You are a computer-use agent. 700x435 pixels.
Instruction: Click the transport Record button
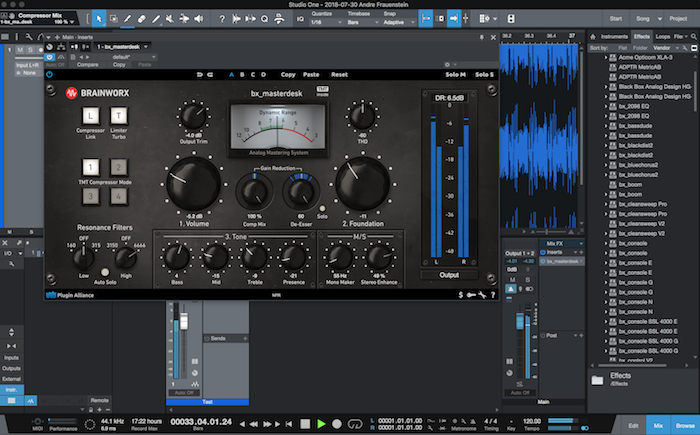pyautogui.click(x=337, y=424)
